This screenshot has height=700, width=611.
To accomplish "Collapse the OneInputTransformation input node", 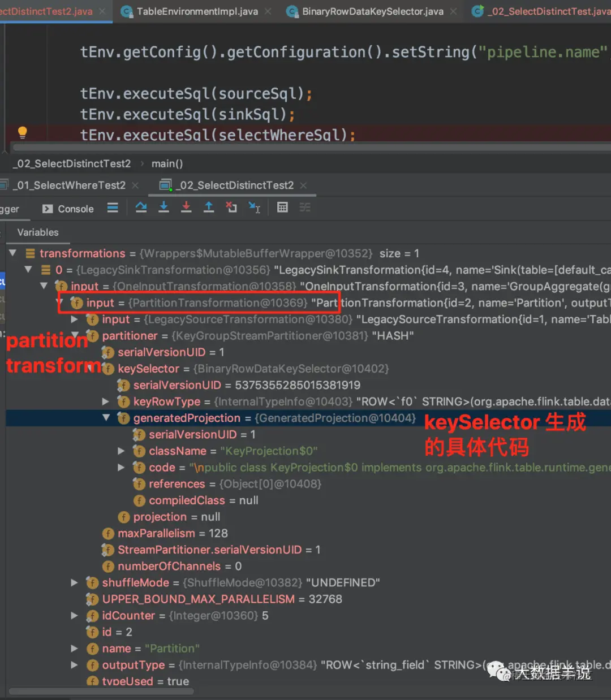I will tap(44, 286).
